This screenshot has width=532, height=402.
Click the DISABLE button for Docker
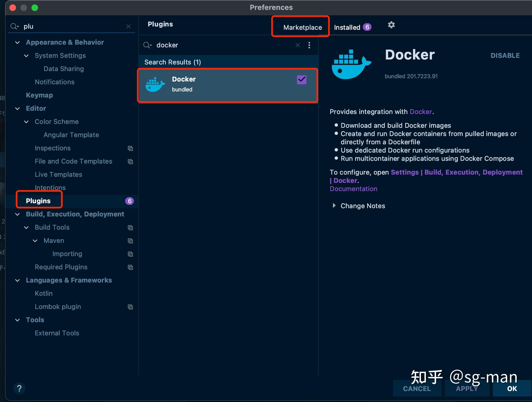click(505, 55)
